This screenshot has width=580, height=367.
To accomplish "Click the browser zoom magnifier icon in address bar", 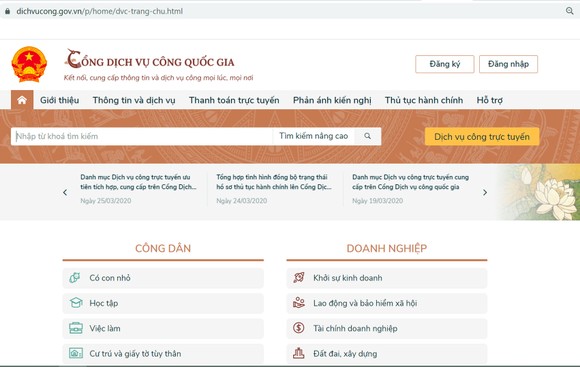I will [570, 11].
